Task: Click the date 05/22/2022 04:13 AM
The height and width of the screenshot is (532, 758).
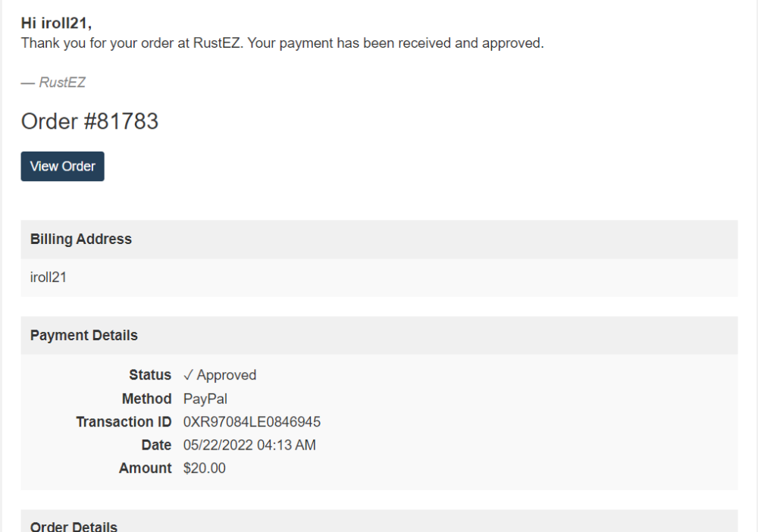Action: pyautogui.click(x=249, y=445)
